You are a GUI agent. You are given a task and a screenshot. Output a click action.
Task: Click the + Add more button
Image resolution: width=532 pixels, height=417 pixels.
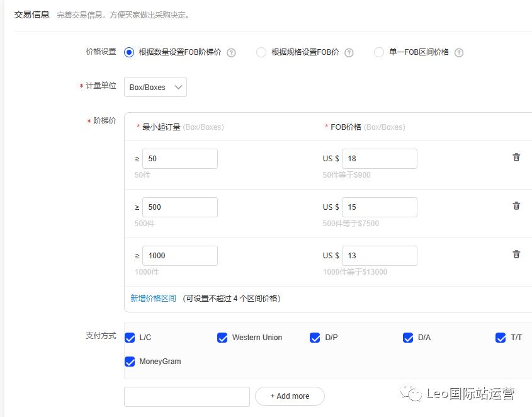tap(290, 396)
